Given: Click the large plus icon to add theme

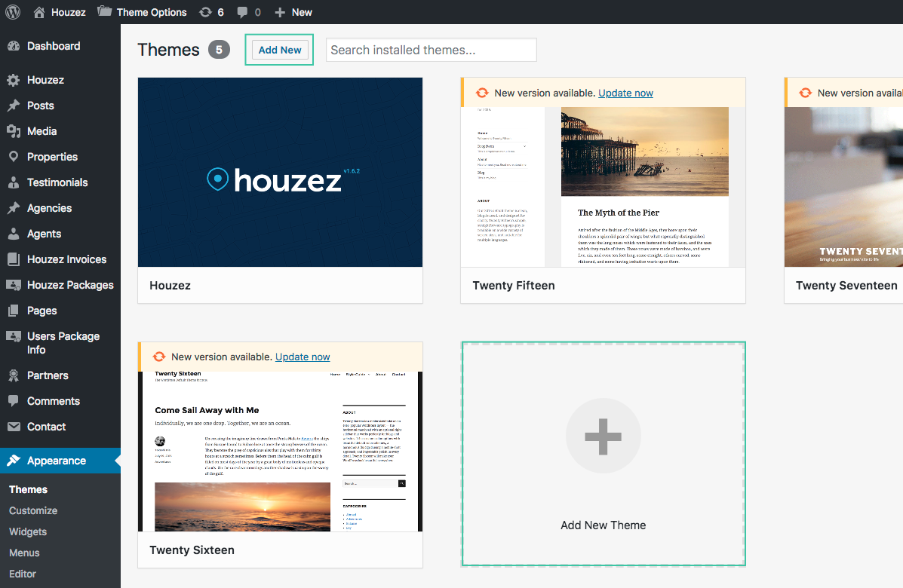Looking at the screenshot, I should pos(603,436).
